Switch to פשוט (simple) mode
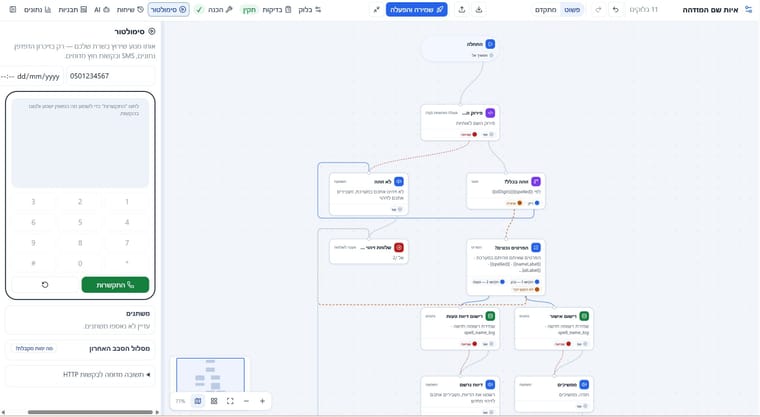The width and height of the screenshot is (760, 417). [572, 10]
